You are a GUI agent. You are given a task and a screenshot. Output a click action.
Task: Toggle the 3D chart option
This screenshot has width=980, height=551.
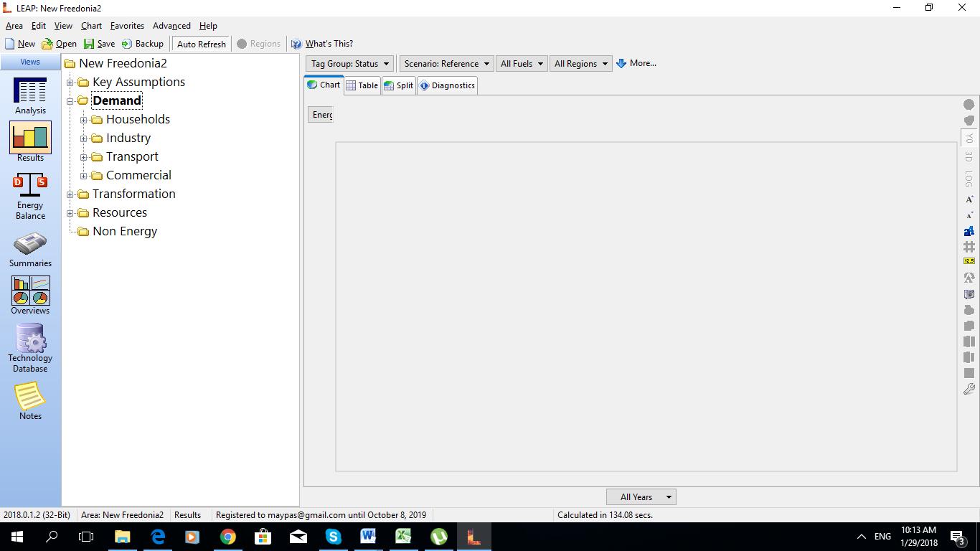[969, 156]
